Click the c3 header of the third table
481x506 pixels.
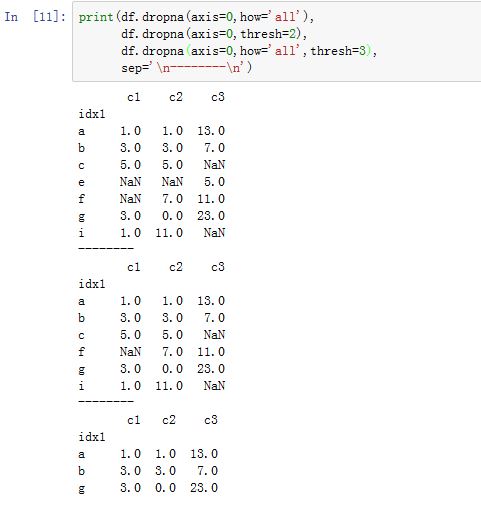(x=211, y=420)
